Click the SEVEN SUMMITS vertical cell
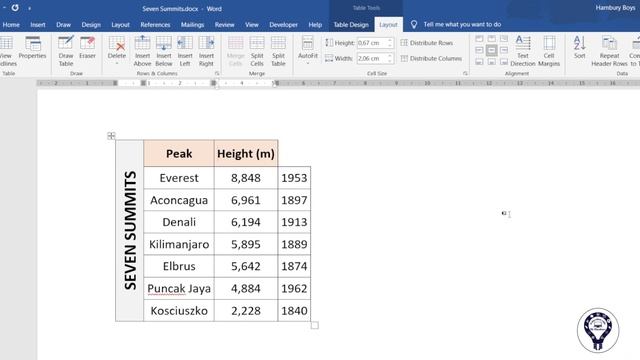 coord(130,231)
